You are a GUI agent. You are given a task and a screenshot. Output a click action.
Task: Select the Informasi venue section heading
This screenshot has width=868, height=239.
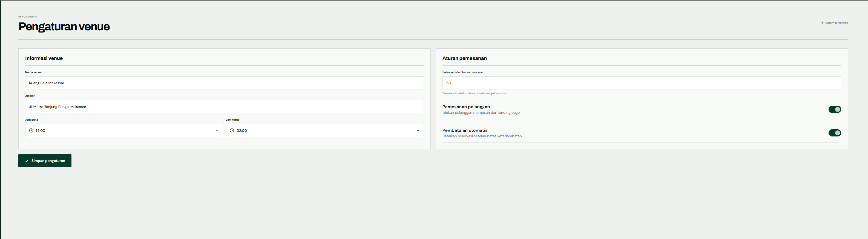[x=44, y=58]
